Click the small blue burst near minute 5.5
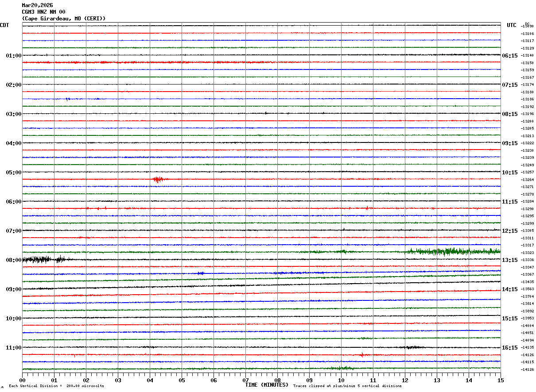 tap(201, 273)
